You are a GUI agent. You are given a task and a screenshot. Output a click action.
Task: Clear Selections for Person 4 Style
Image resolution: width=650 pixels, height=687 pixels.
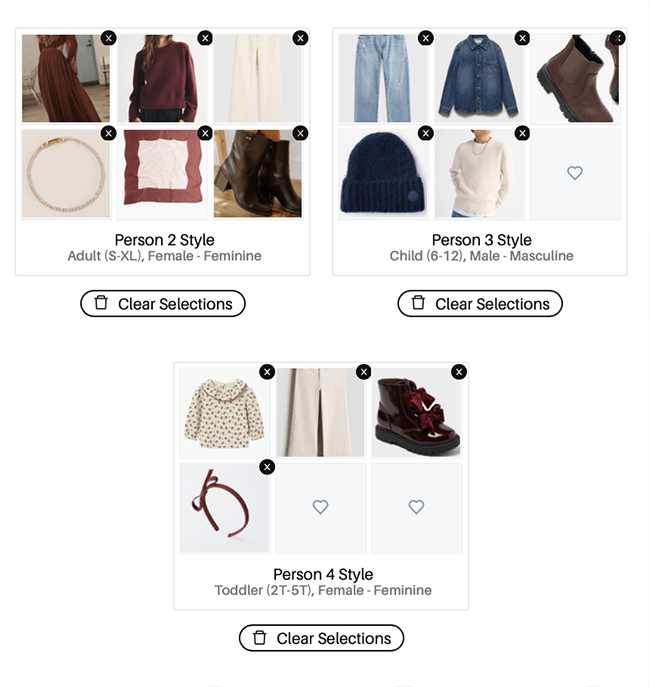coord(321,638)
